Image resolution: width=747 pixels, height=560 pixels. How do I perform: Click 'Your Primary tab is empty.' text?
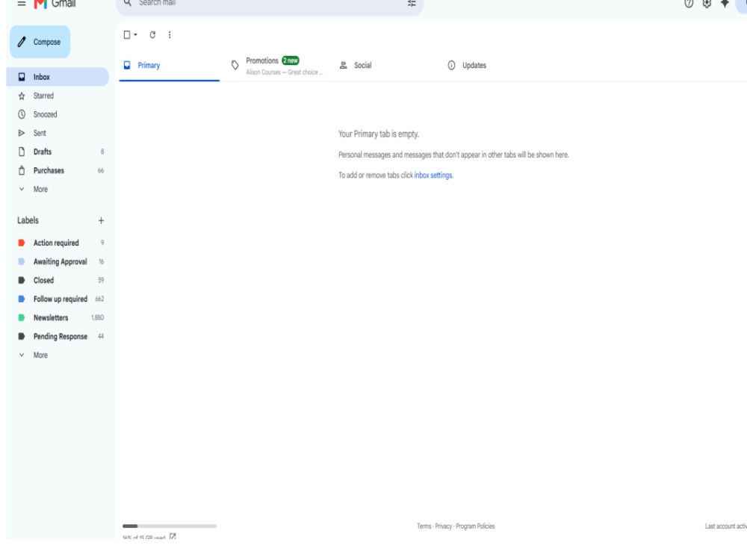click(379, 134)
